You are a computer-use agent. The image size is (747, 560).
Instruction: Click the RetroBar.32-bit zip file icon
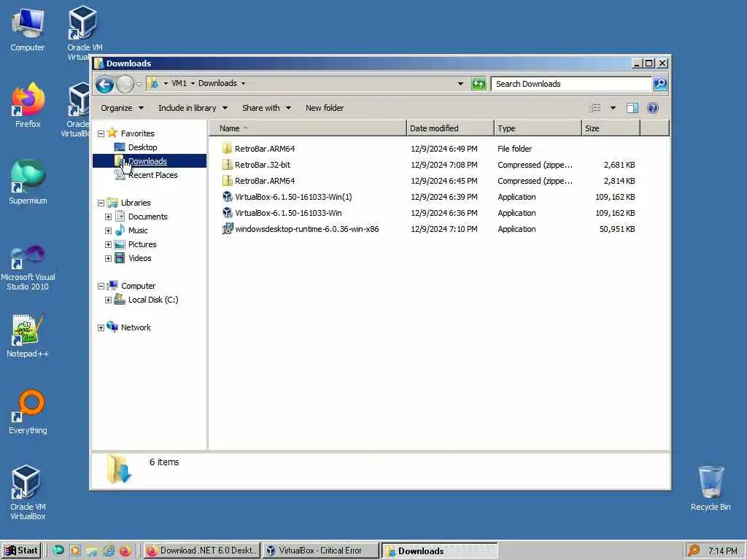pos(228,165)
